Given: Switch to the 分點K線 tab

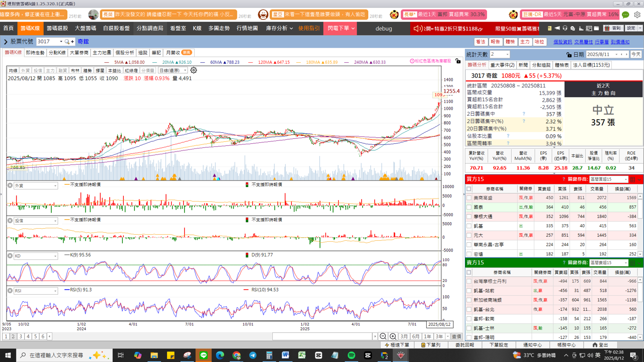Looking at the screenshot, I should 57,52.
